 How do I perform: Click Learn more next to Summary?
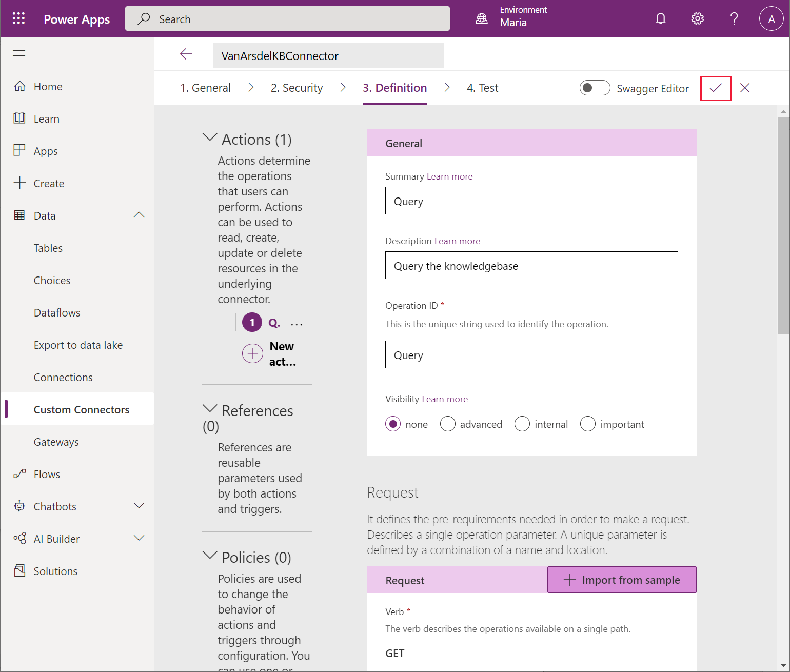(x=450, y=176)
